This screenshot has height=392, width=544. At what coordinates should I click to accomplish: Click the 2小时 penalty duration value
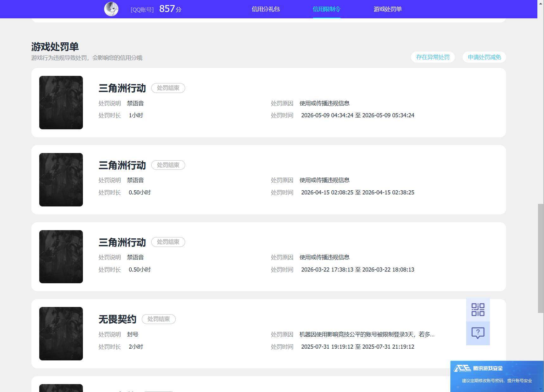(x=136, y=347)
